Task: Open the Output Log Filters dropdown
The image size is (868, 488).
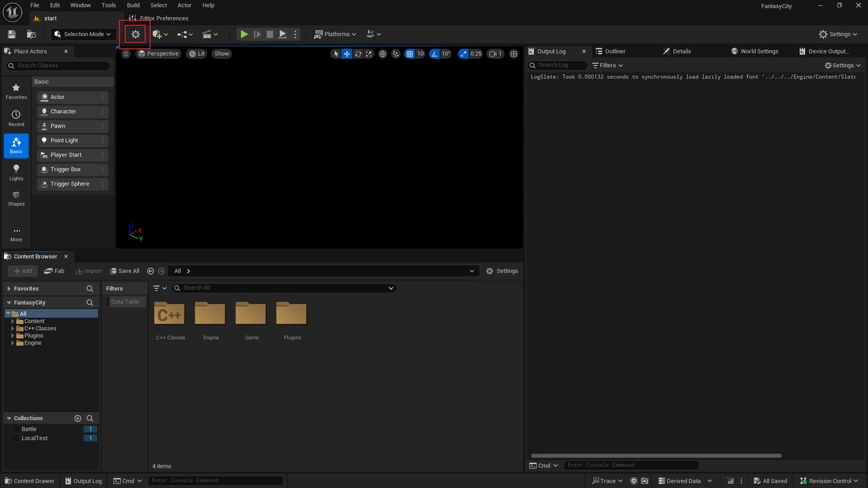Action: click(607, 65)
